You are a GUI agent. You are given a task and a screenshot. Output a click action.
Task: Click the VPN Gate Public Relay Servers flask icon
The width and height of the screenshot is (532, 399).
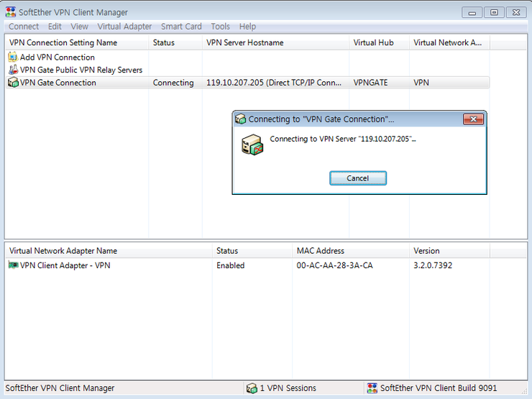[x=13, y=70]
